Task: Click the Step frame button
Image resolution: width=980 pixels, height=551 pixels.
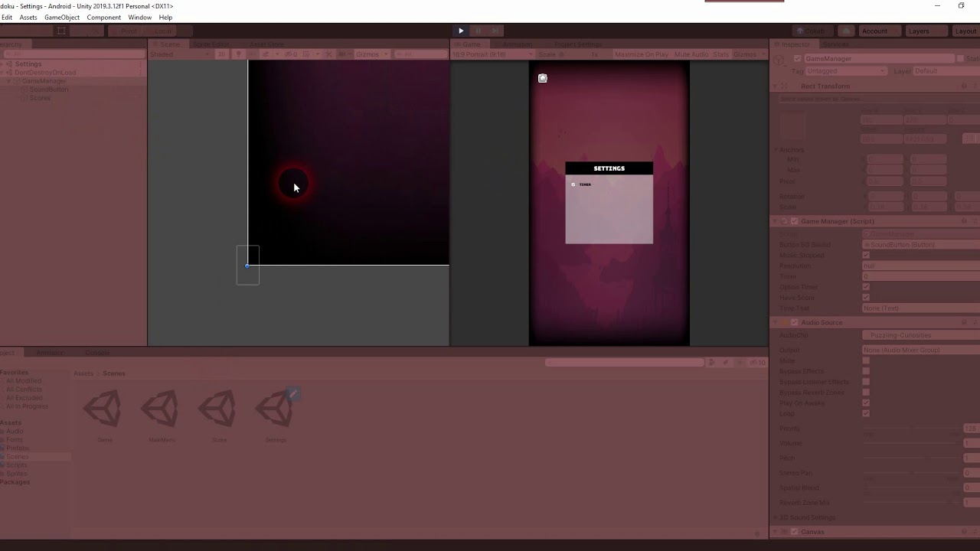Action: 495,31
